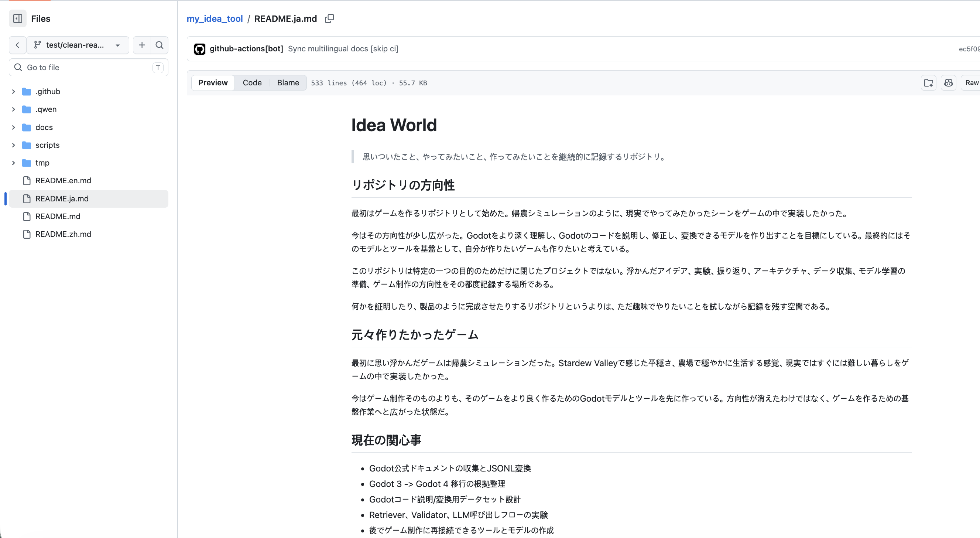Switch to the Blame tab
Screen dimensions: 980x538
pos(288,83)
